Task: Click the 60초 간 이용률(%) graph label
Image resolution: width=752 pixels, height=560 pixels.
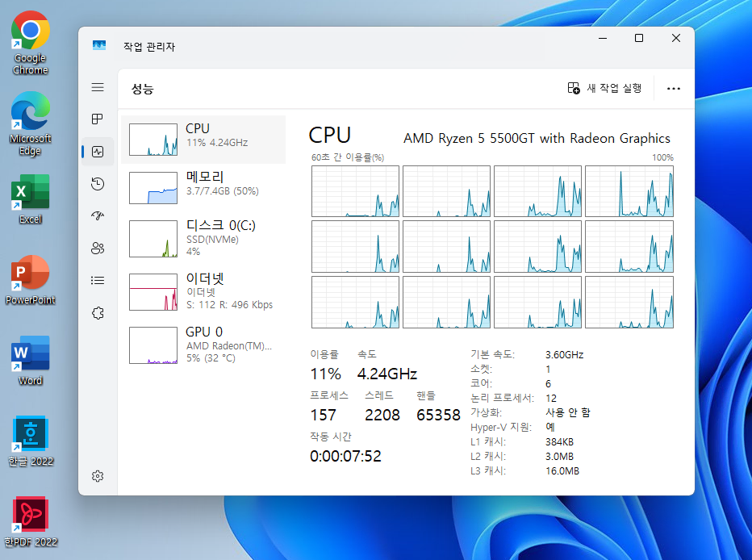Action: tap(348, 157)
